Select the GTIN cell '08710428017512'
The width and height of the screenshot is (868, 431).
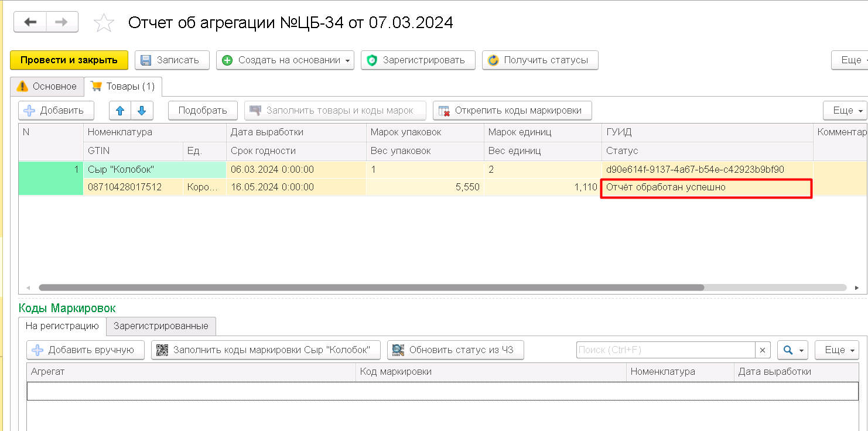pos(133,187)
